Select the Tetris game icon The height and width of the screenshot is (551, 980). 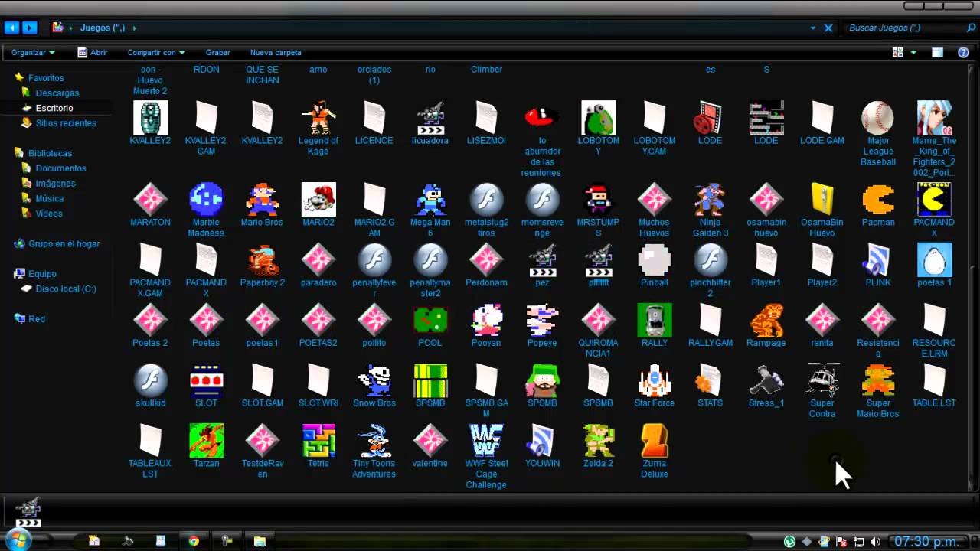pyautogui.click(x=318, y=441)
